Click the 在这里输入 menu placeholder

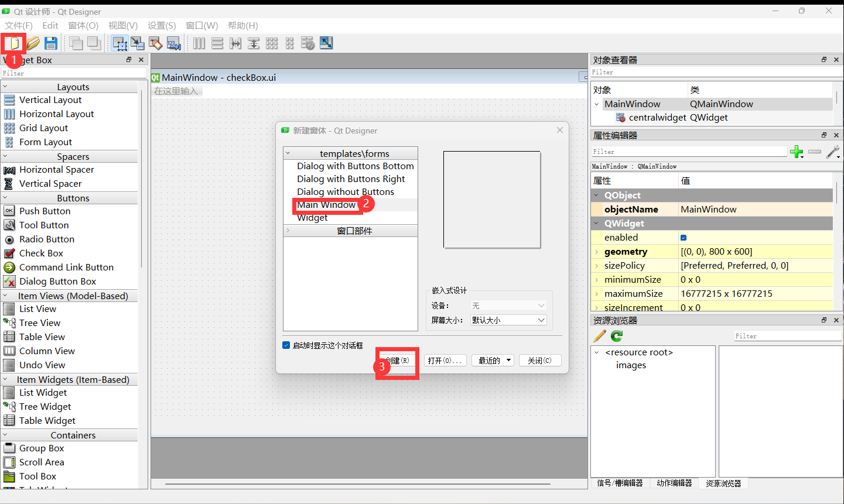pyautogui.click(x=176, y=91)
